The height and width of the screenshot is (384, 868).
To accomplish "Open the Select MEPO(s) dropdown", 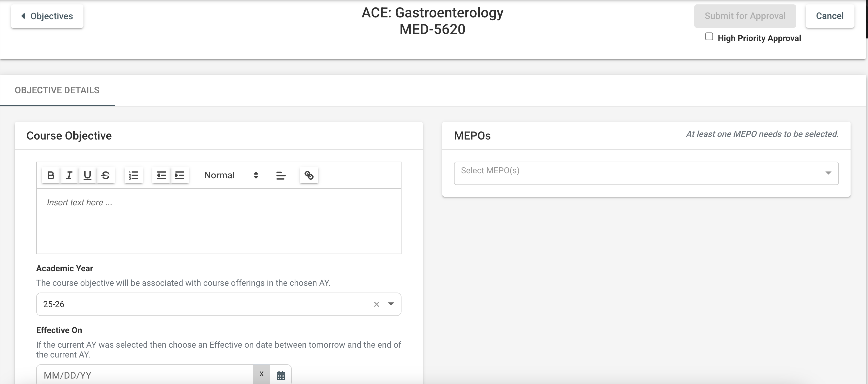I will tap(646, 173).
